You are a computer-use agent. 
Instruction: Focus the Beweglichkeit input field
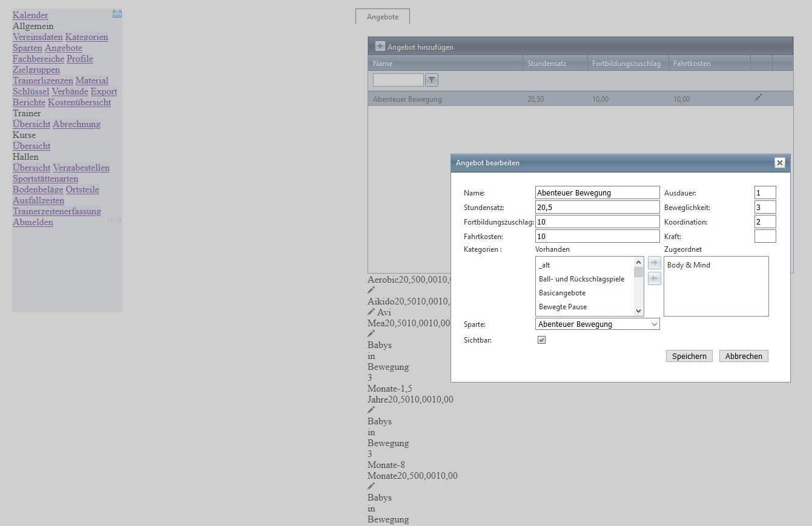point(765,207)
